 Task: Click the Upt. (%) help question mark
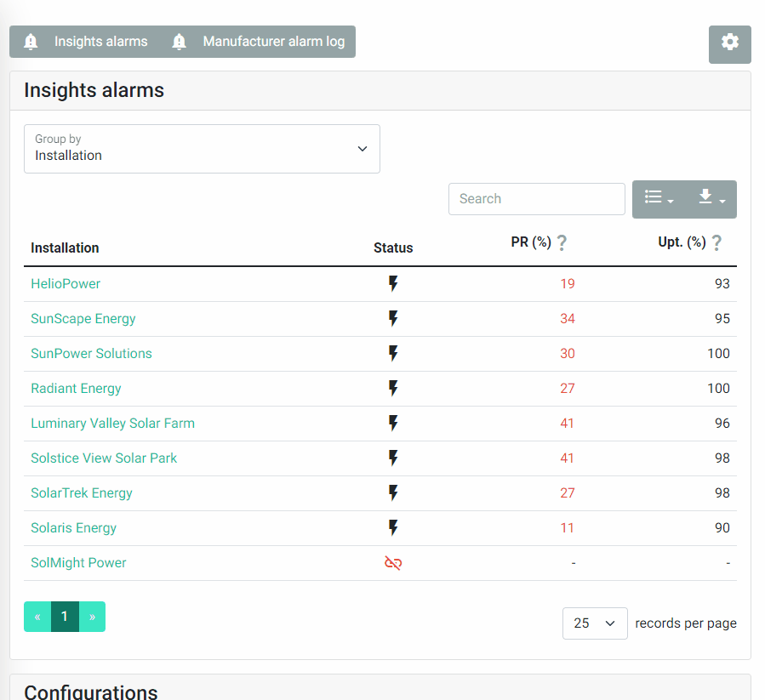[716, 242]
